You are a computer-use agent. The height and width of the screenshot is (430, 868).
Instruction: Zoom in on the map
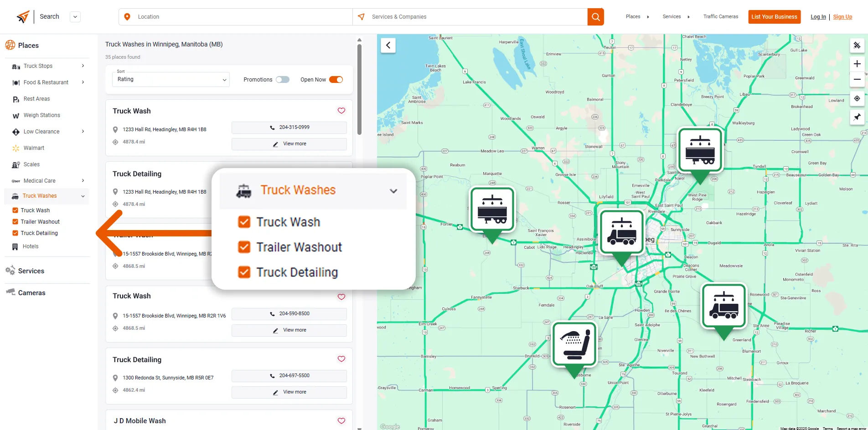(857, 64)
